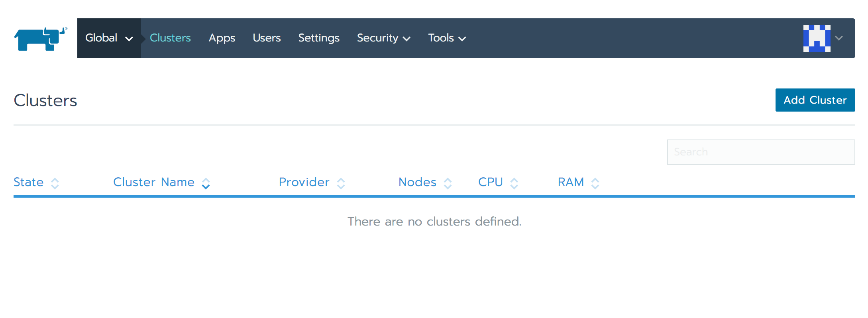Click the Rancher cow logo
The height and width of the screenshot is (318, 868).
[x=40, y=39]
